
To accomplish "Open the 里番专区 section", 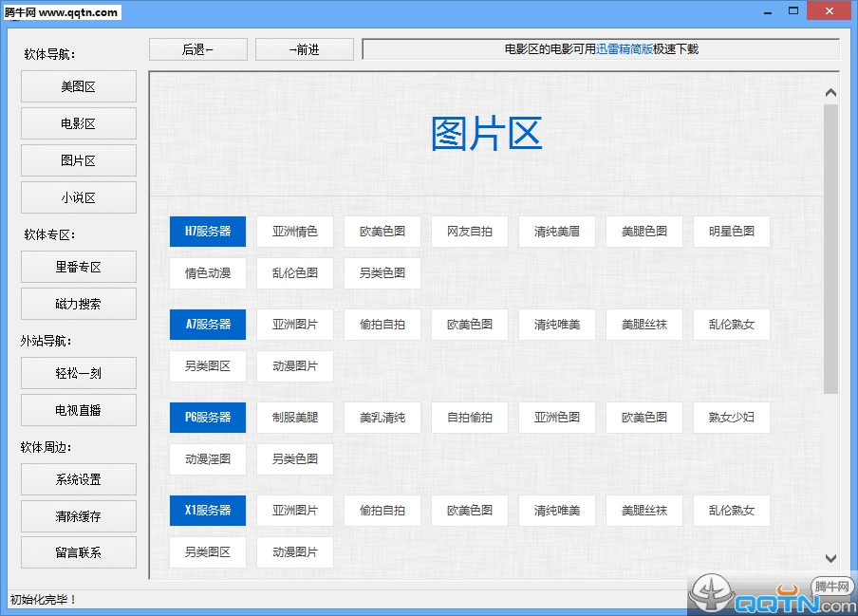I will [79, 267].
